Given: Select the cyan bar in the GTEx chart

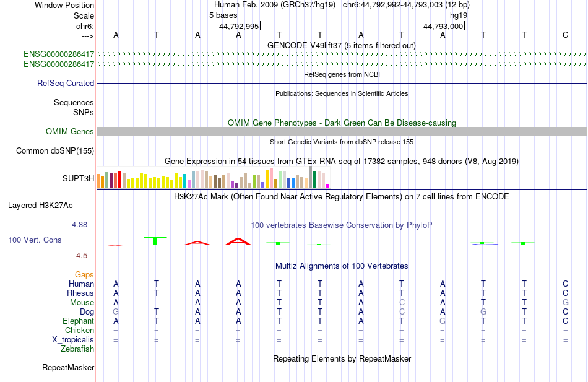Looking at the screenshot, I should (x=184, y=181).
